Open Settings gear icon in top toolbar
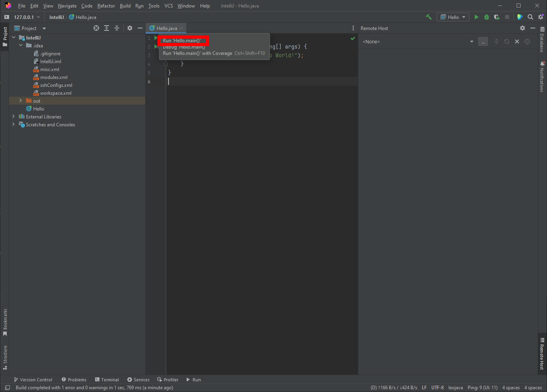The height and width of the screenshot is (392, 547). [540, 17]
